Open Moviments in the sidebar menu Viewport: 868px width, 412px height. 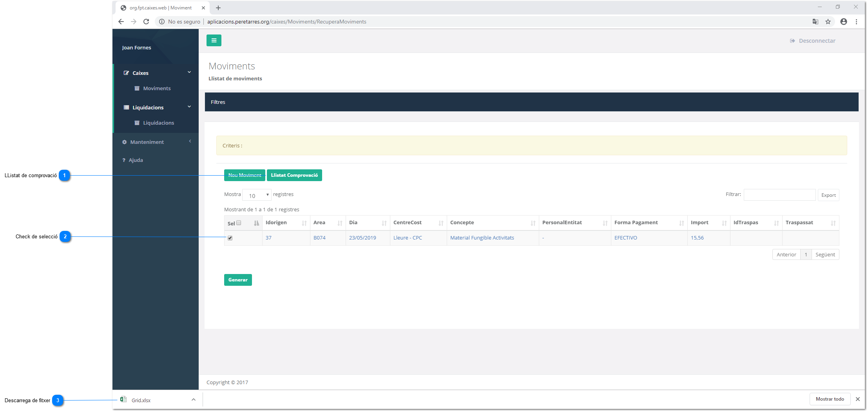157,88
